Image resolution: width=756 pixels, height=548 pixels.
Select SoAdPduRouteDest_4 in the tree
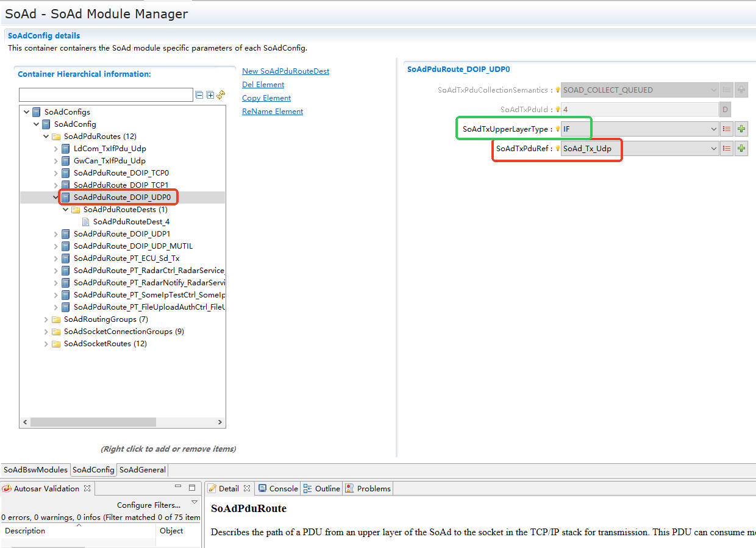pos(131,222)
